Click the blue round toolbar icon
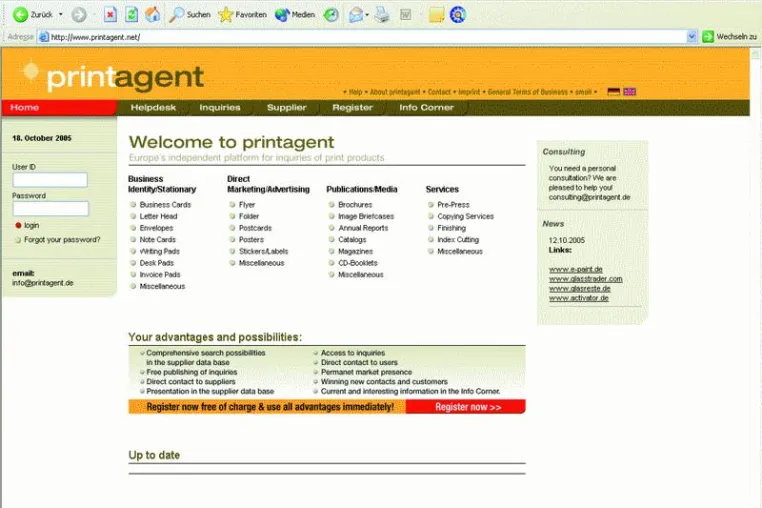The image size is (762, 508). [457, 15]
